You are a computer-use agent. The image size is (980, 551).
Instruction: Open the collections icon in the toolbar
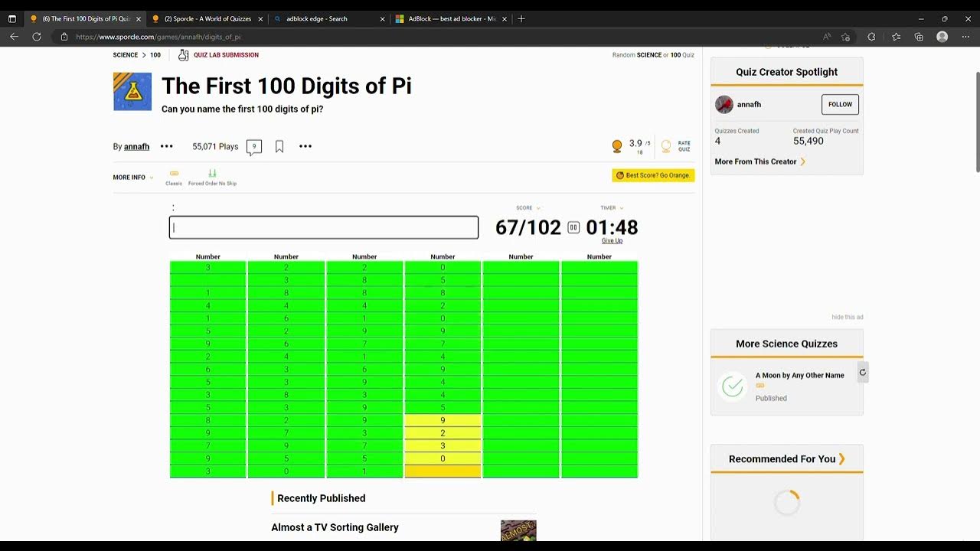pyautogui.click(x=919, y=37)
